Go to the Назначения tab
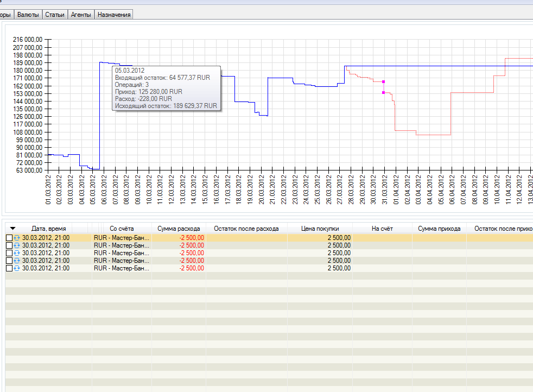The image size is (533, 392). [114, 15]
